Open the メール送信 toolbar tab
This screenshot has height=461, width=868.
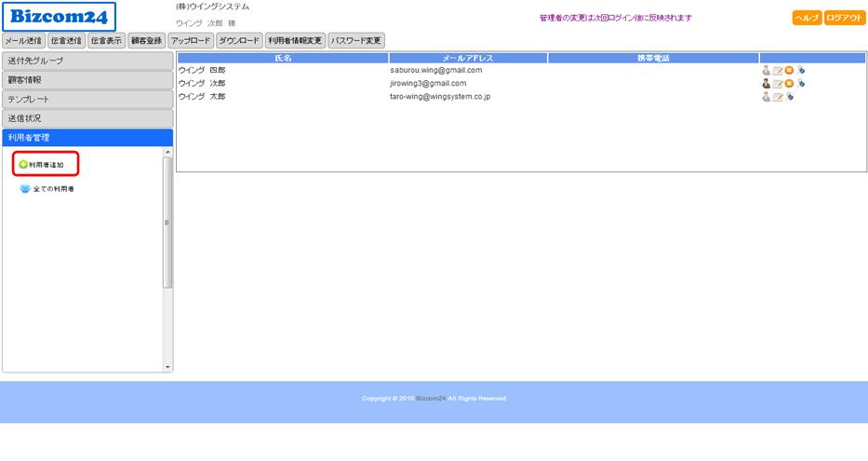23,41
